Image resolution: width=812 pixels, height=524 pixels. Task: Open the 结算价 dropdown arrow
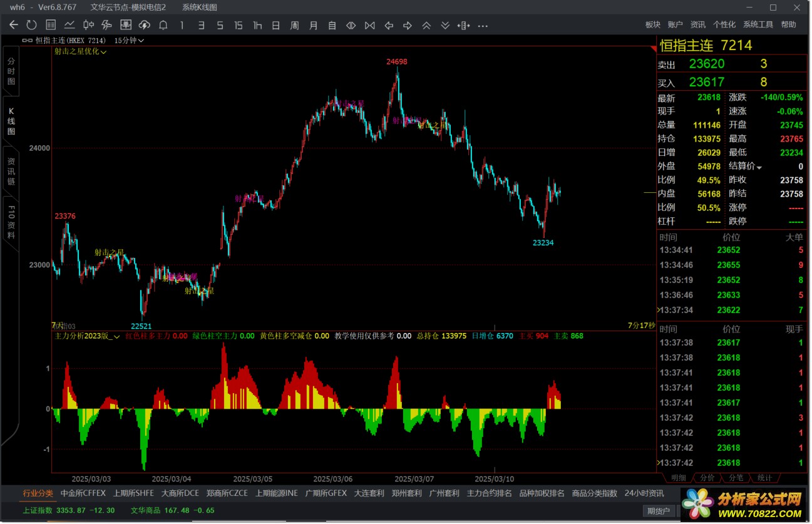coord(759,167)
